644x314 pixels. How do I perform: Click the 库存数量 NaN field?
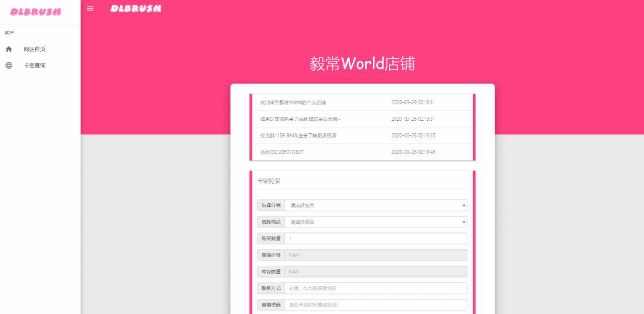[375, 272]
